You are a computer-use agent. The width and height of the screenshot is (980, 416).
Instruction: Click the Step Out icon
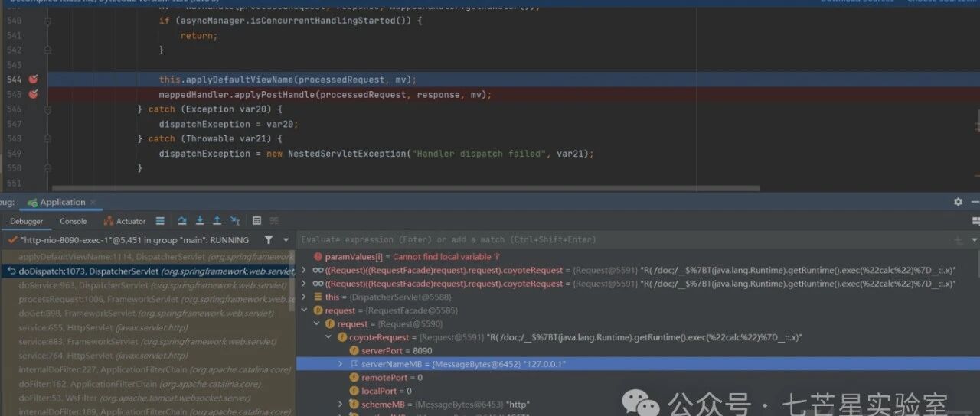click(217, 221)
